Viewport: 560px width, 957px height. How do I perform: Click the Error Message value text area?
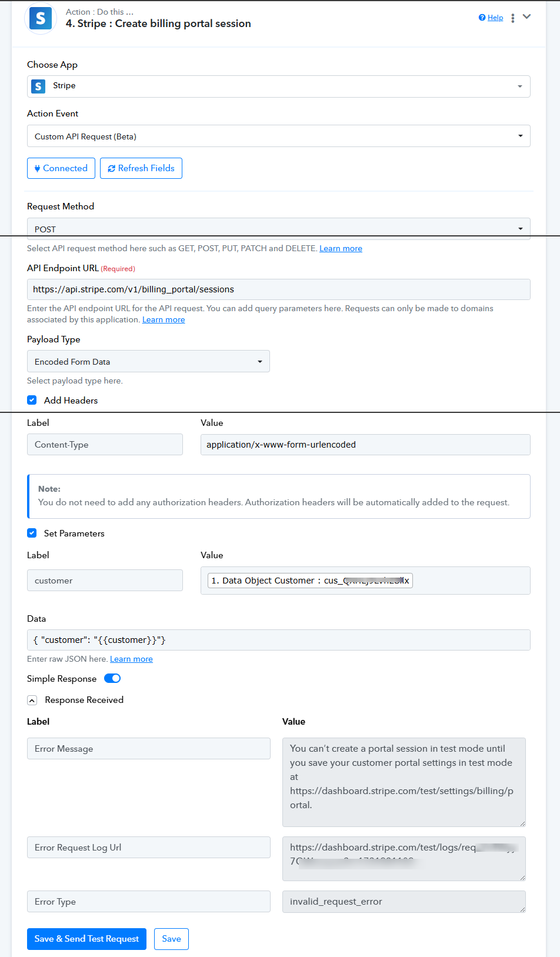(404, 782)
